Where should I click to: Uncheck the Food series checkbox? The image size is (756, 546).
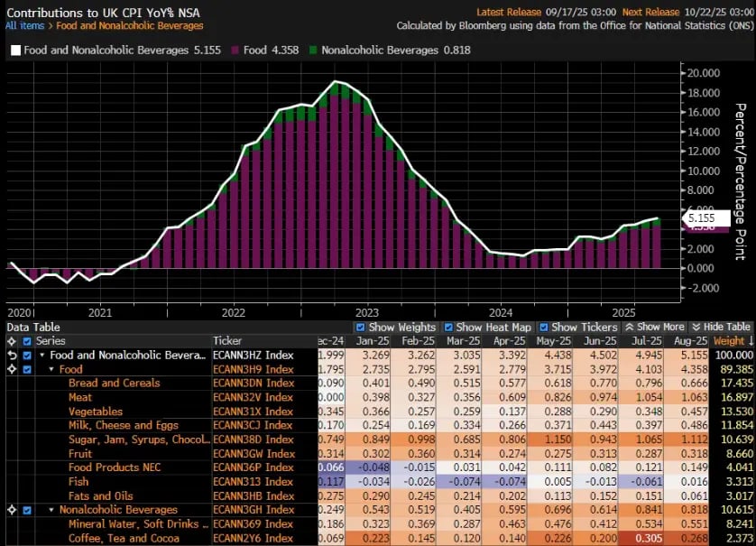click(x=26, y=369)
